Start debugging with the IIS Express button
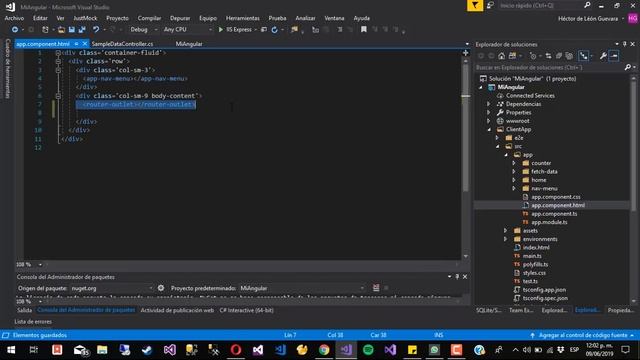Viewport: 640px width, 360px height. (235, 29)
